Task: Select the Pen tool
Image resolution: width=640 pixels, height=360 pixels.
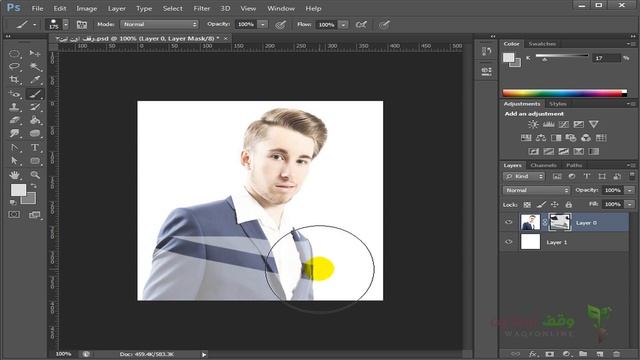Action: (14, 147)
